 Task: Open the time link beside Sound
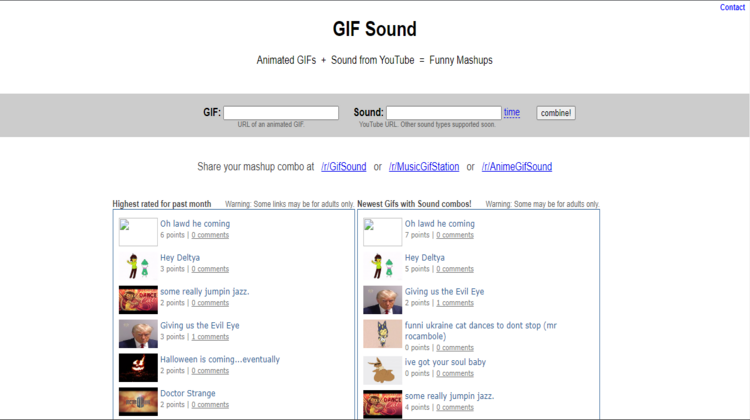[x=511, y=112]
